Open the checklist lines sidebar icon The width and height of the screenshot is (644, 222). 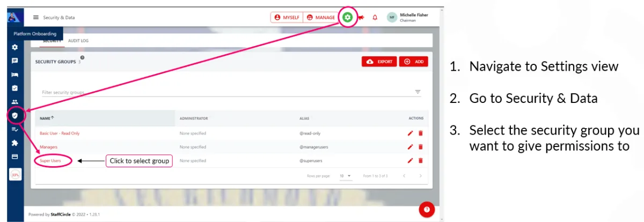[x=15, y=129]
